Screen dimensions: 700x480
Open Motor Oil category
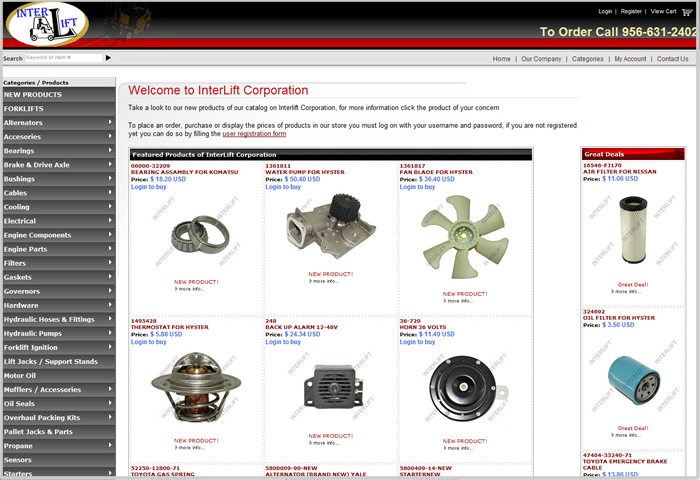tap(58, 376)
